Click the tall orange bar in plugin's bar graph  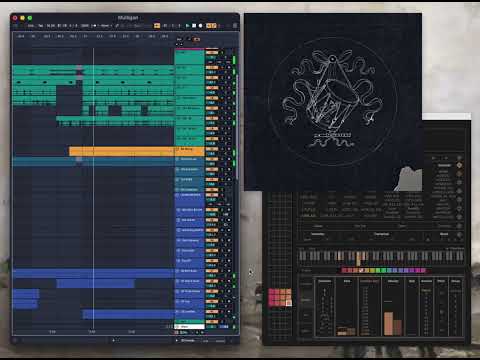(389, 323)
